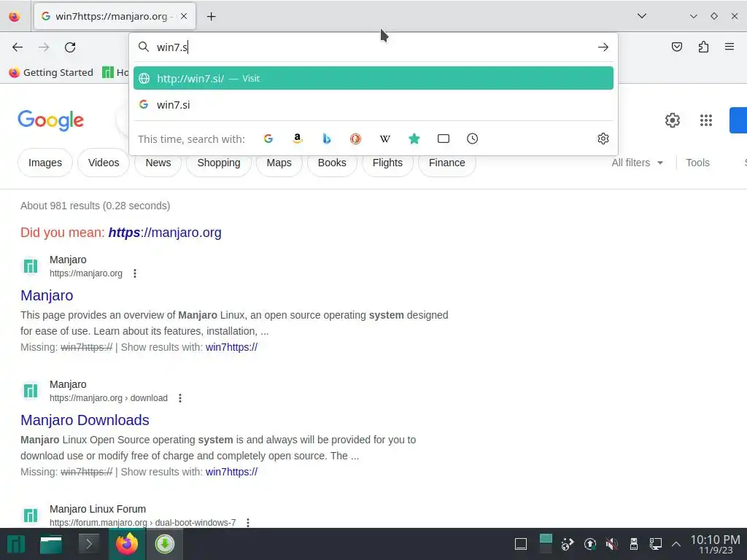Close the win7https://manjaro.org tab
The width and height of the screenshot is (747, 560).
coord(184,16)
